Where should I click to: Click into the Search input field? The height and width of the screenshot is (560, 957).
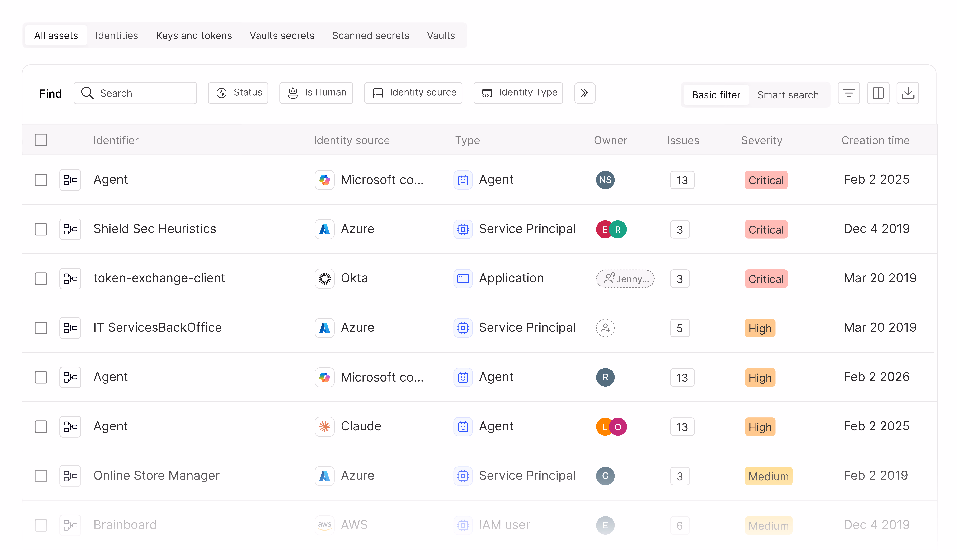[135, 93]
